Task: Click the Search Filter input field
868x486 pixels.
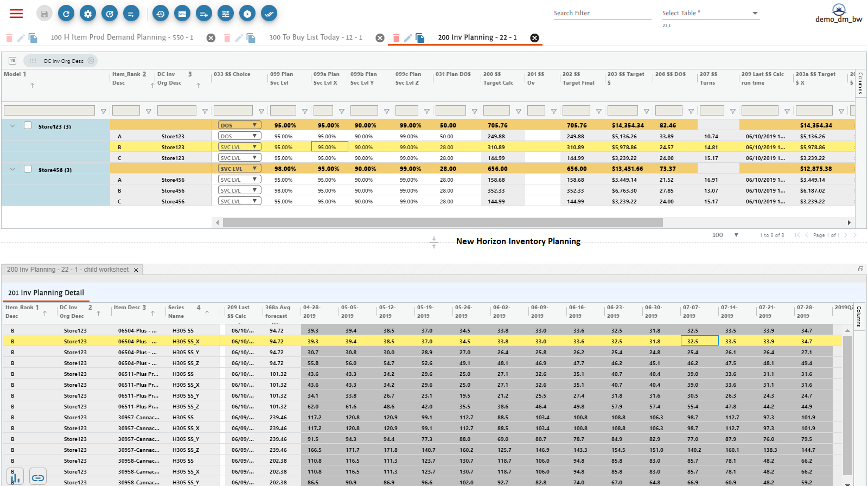Action: click(602, 13)
